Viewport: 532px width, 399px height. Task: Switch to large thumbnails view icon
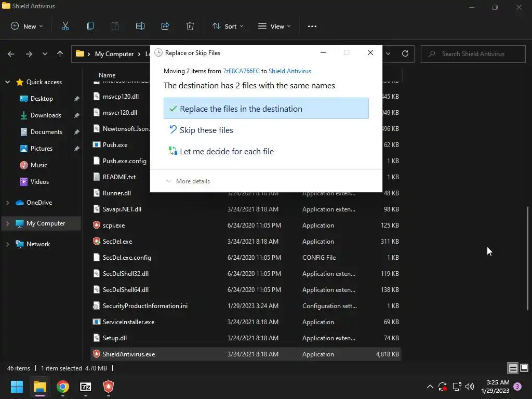[524, 368]
